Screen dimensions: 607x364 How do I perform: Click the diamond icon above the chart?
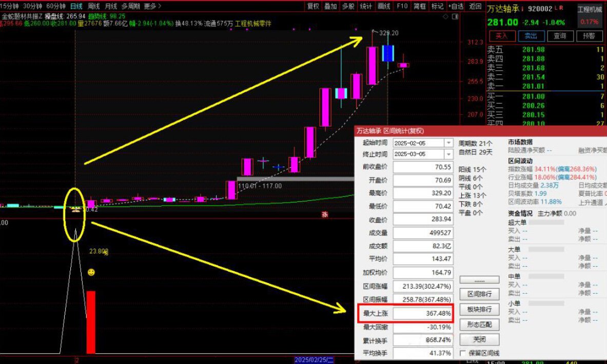point(445,16)
